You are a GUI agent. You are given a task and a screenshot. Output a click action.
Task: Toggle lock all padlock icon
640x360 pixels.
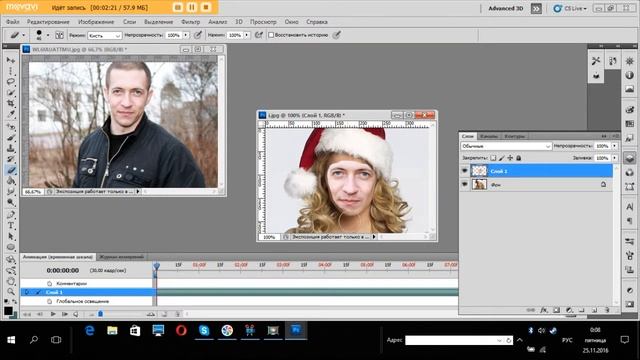click(519, 158)
